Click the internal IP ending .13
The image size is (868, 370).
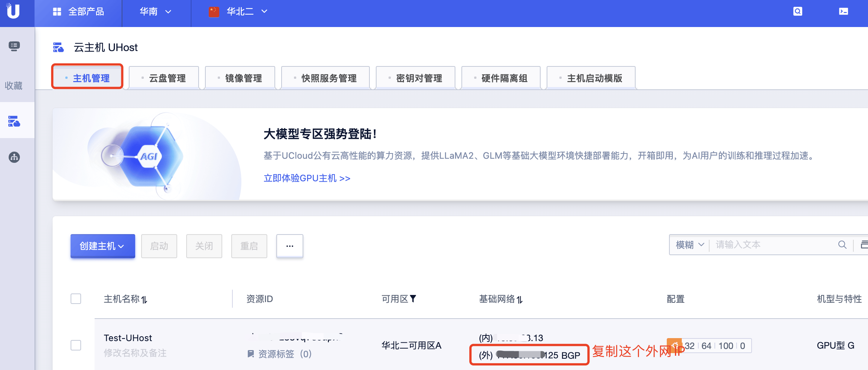click(x=511, y=338)
